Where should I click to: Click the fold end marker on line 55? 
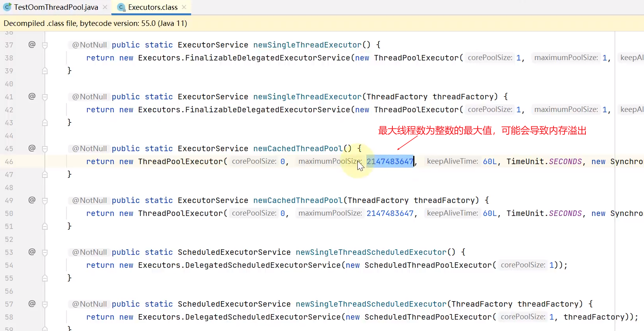coord(45,278)
